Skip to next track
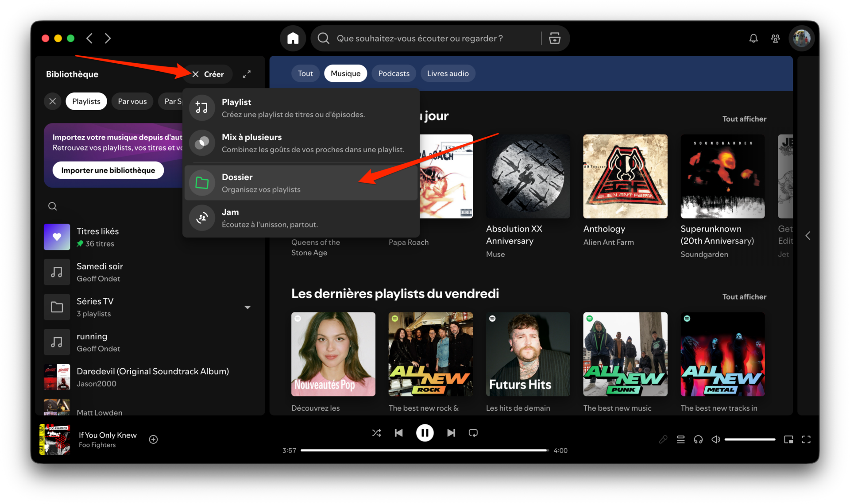The height and width of the screenshot is (504, 850). click(x=451, y=433)
